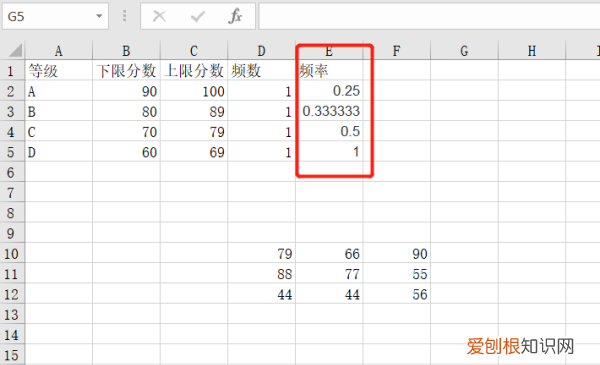Click into the formula bar input
Image resolution: width=600 pixels, height=365 pixels.
[x=429, y=16]
